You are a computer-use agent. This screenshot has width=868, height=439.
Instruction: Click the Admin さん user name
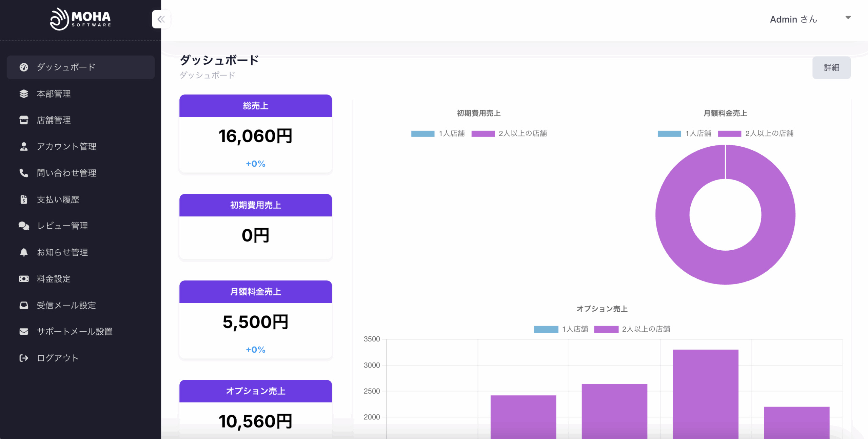click(x=793, y=19)
